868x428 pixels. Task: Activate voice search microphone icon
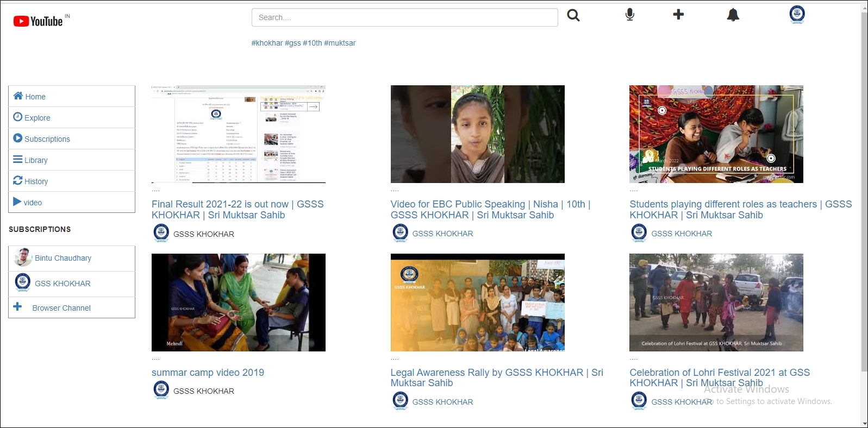[629, 15]
